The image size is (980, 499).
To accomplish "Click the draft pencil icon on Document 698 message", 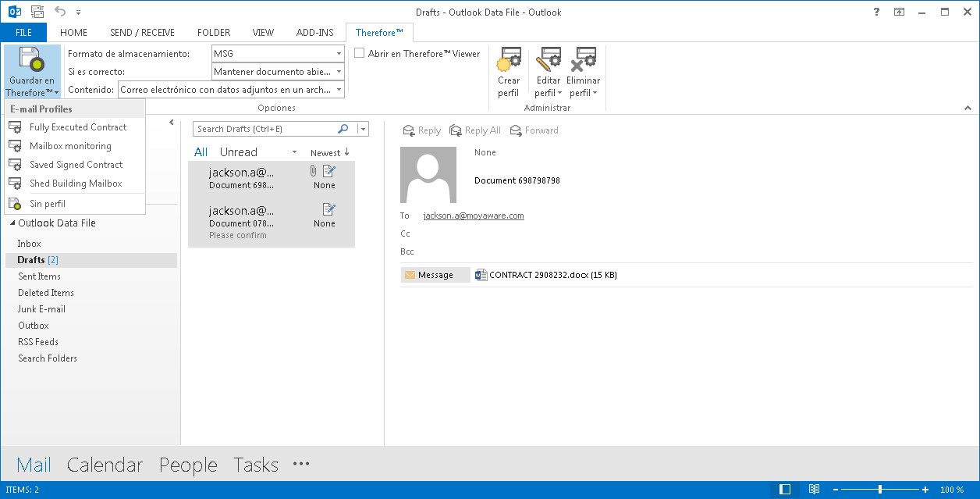I will tap(329, 170).
